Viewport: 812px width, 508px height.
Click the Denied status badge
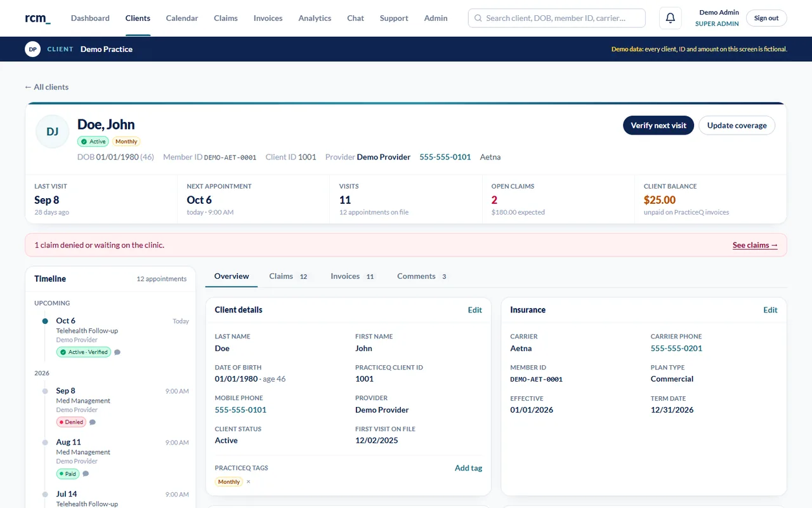71,422
